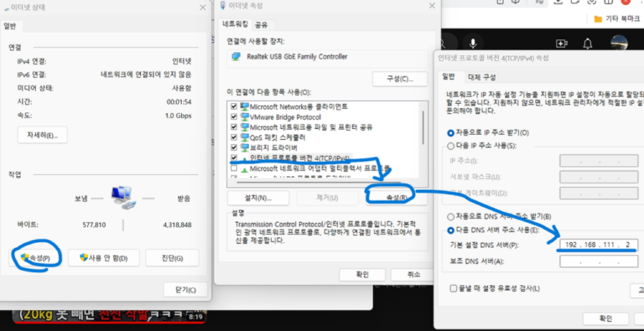
Task: Open the 기타 북마크 bookmarks folder
Action: pyautogui.click(x=617, y=18)
